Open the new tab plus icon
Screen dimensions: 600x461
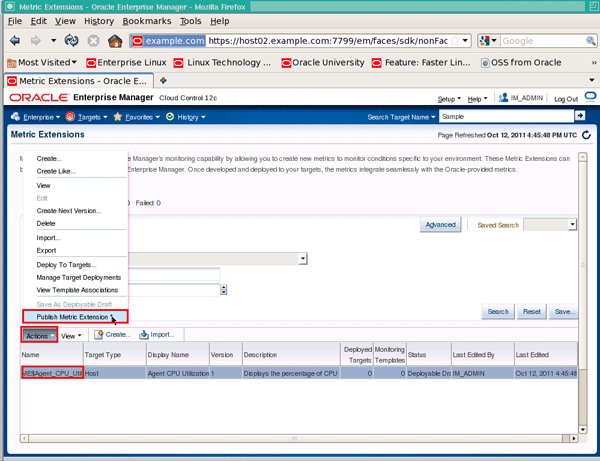pos(163,80)
